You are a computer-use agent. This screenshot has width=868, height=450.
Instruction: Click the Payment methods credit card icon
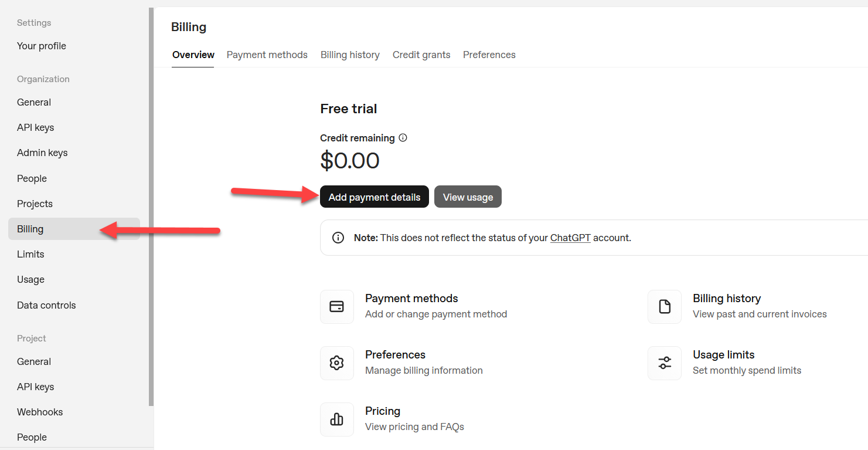pyautogui.click(x=336, y=307)
